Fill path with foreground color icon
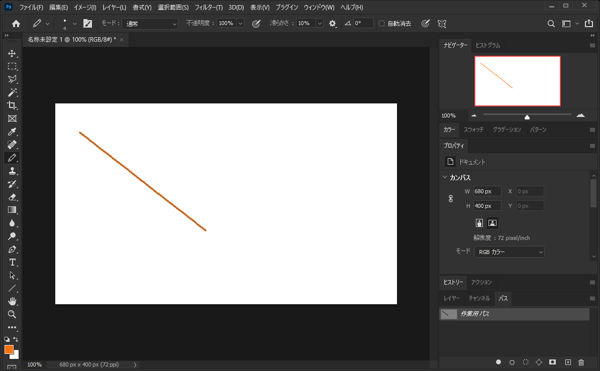 498,362
